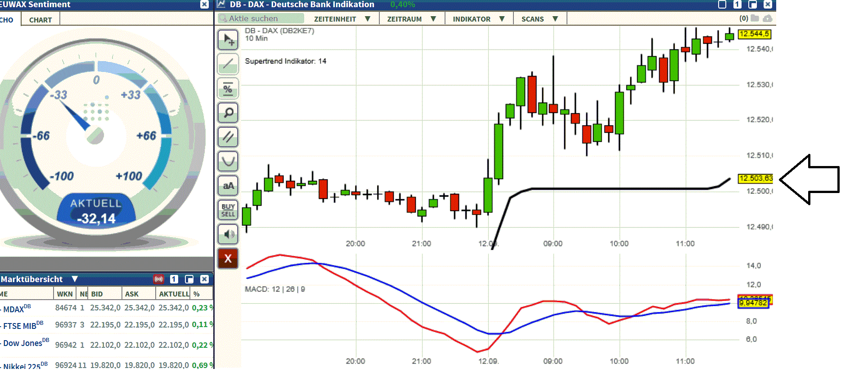Expand the Marktübersicht dropdown arrow
This screenshot has width=868, height=382.
pos(75,279)
